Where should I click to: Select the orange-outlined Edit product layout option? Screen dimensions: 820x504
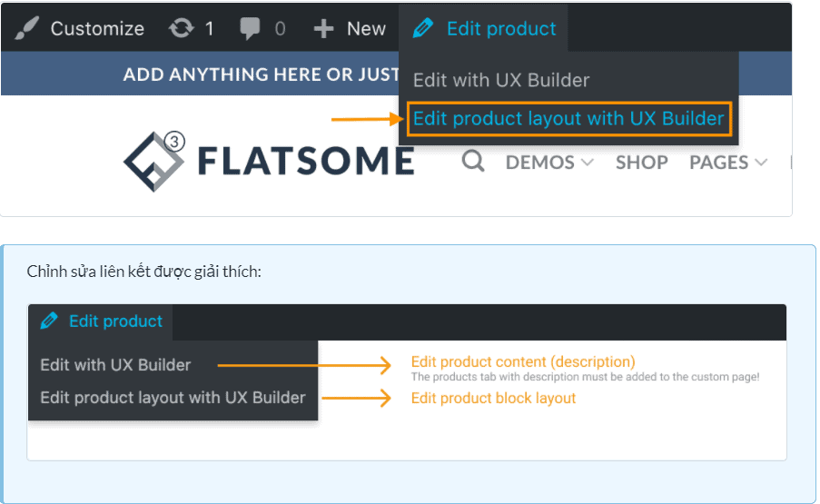pos(568,119)
